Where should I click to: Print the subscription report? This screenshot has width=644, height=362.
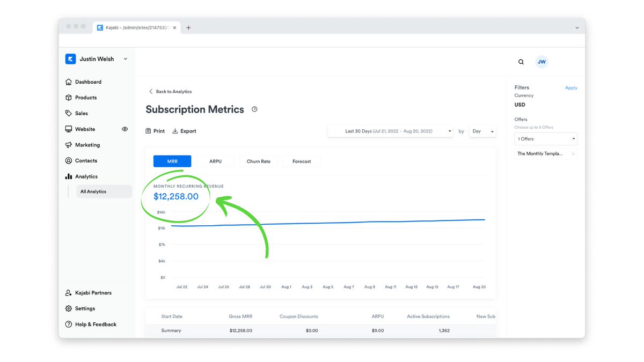tap(156, 131)
